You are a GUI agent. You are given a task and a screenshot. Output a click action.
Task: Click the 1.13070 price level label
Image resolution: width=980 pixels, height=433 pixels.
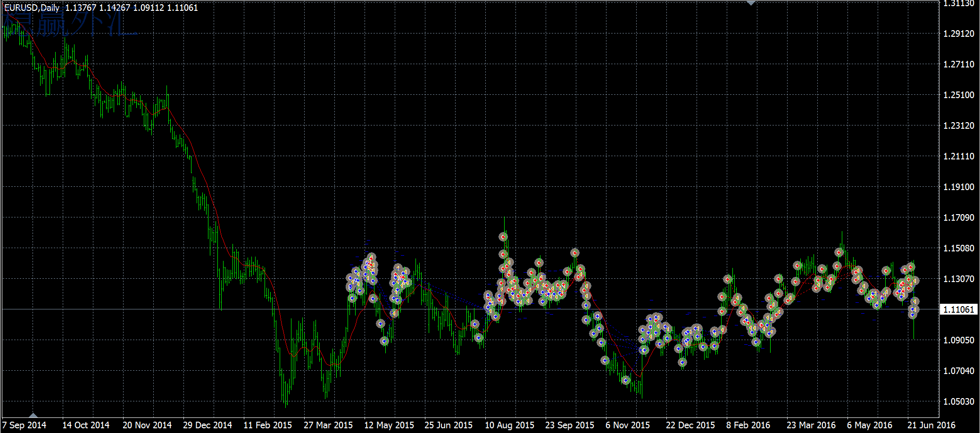959,279
